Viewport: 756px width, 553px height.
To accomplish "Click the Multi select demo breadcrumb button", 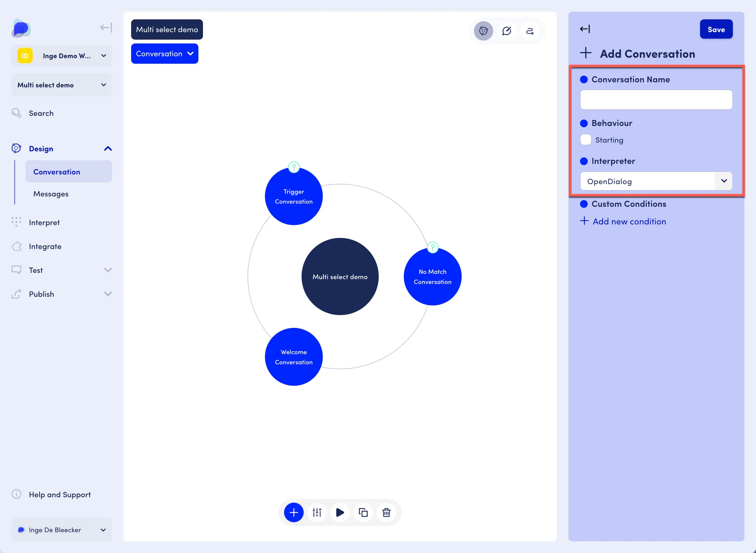I will point(167,30).
